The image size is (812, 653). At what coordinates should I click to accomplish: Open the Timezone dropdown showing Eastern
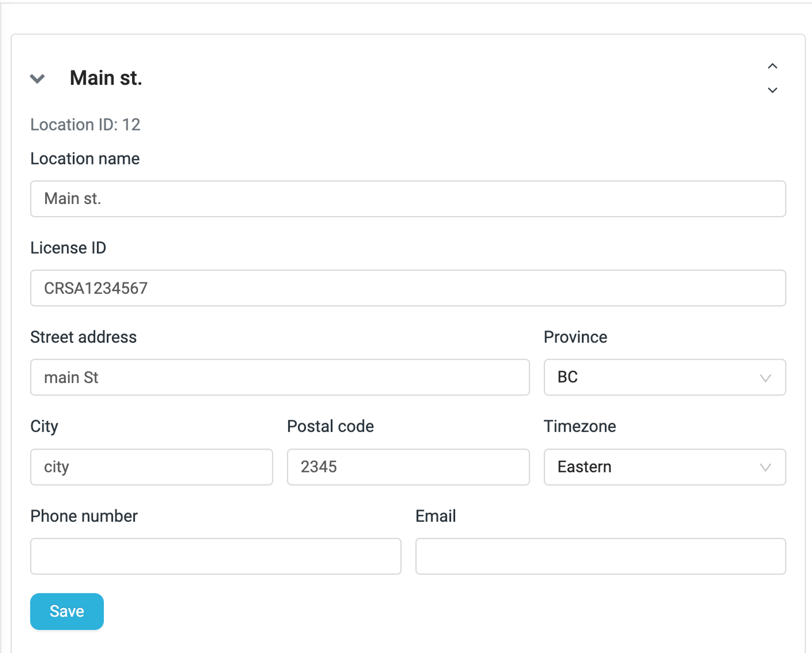(664, 467)
